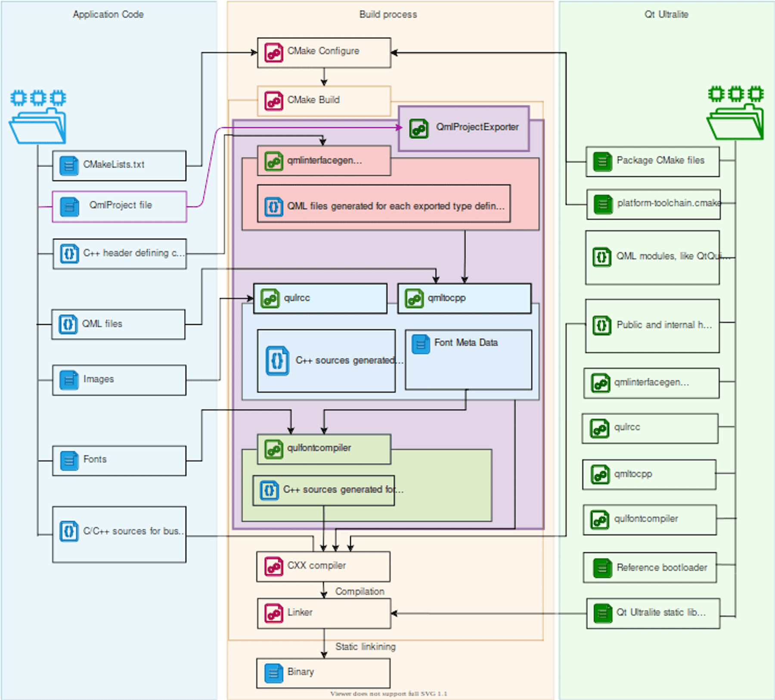This screenshot has width=775, height=700.
Task: Select the "platform-toolchain.cmake" label
Action: click(x=669, y=203)
